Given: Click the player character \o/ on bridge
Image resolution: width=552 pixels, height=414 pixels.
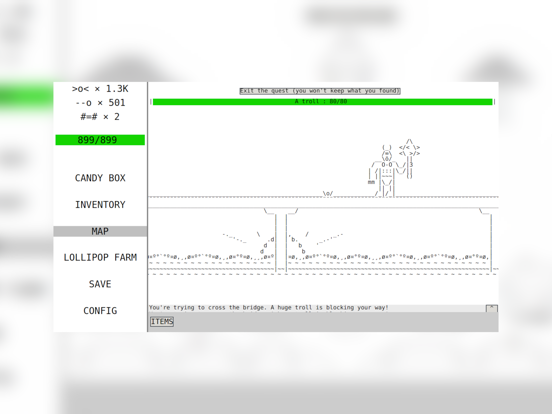Looking at the screenshot, I should 328,194.
